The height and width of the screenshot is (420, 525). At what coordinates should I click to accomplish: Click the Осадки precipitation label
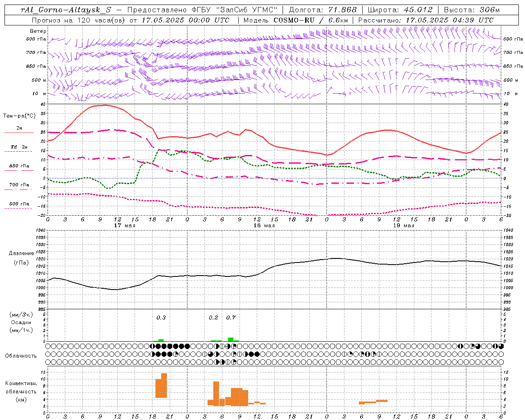(21, 322)
